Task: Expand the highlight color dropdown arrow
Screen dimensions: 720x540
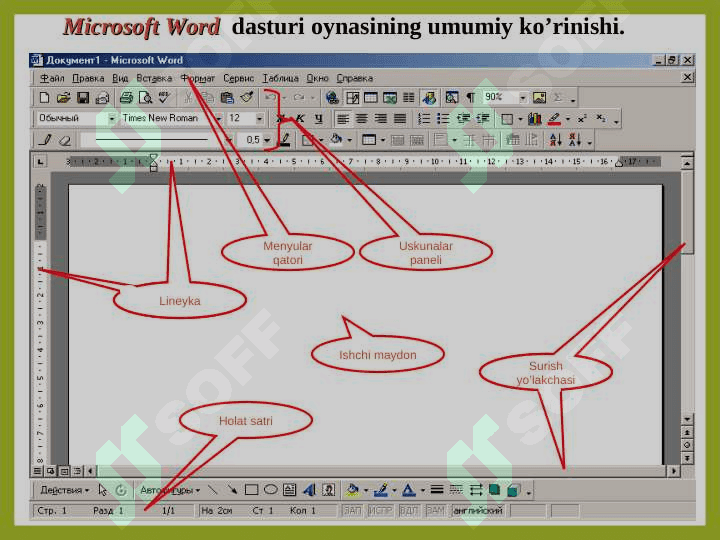Action: [x=568, y=119]
